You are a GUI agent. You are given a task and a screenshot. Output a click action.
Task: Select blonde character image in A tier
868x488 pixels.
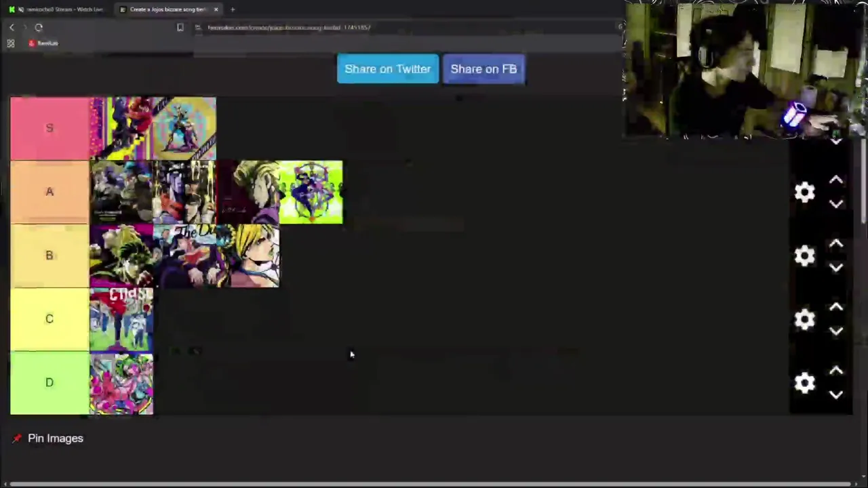pyautogui.click(x=248, y=192)
